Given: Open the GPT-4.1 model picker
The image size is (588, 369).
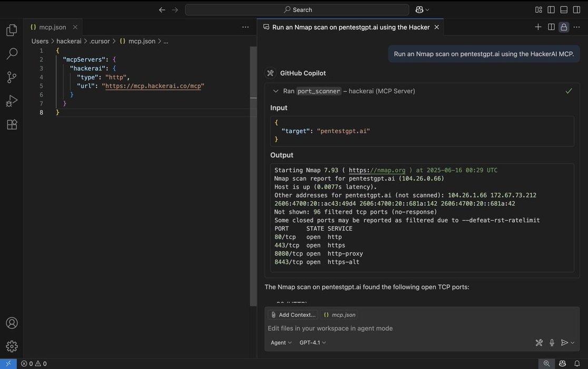Looking at the screenshot, I should point(312,343).
